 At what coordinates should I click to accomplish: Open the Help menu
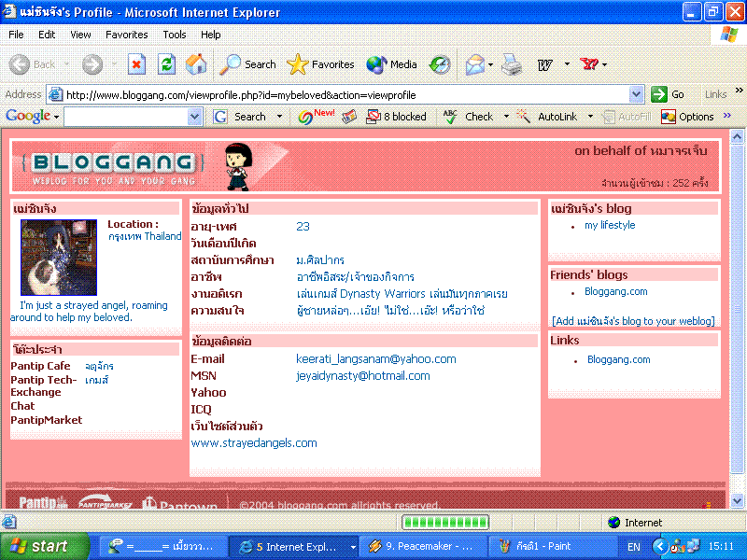coord(210,35)
